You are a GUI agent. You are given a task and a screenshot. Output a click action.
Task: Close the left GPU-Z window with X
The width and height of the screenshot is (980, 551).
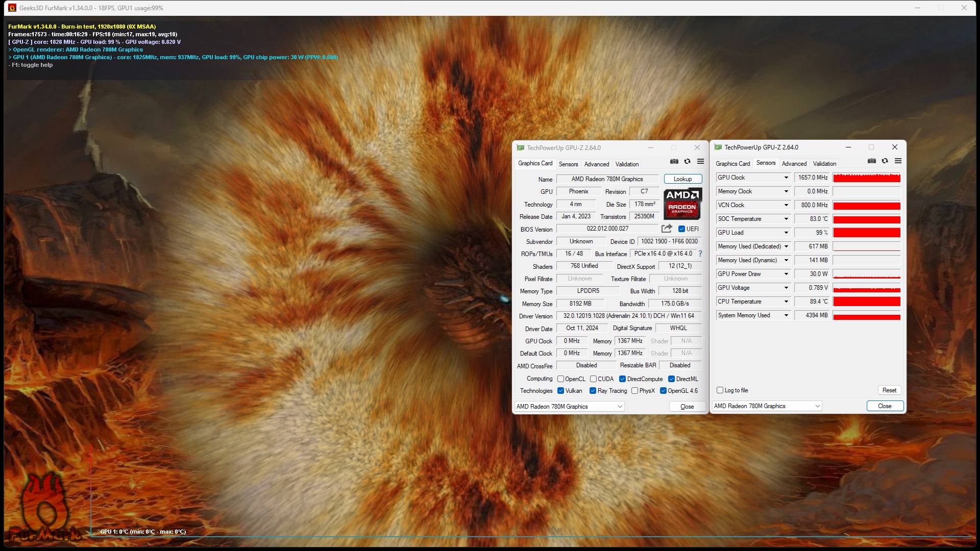pyautogui.click(x=697, y=148)
